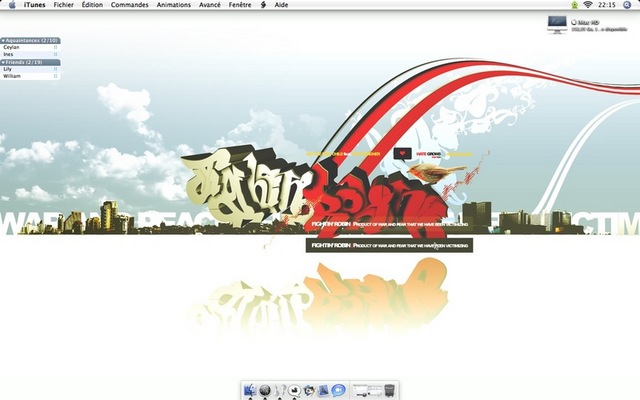
Task: Click the menu bar clock 22:15
Action: (x=606, y=5)
